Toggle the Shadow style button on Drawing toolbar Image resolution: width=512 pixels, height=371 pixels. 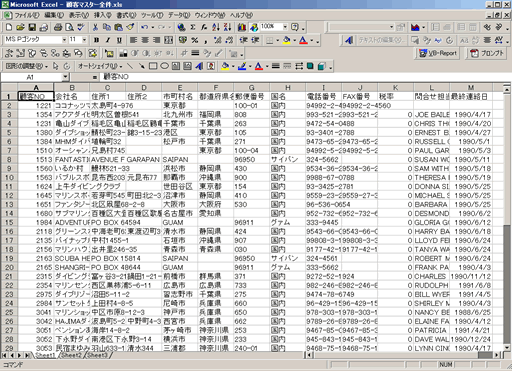pyautogui.click(x=310, y=66)
